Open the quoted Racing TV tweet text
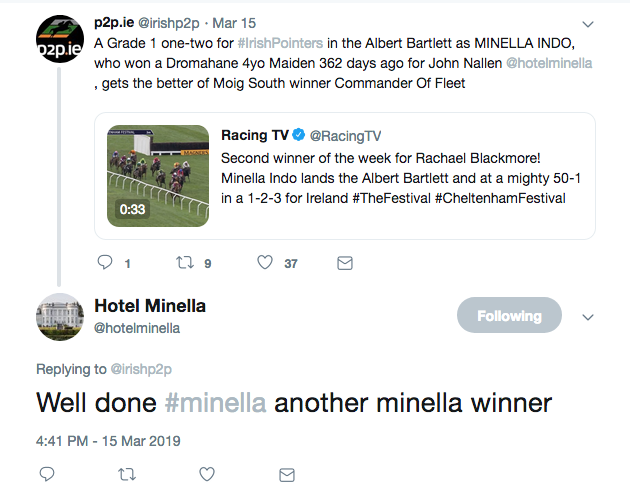Image resolution: width=630 pixels, height=499 pixels. [401, 178]
